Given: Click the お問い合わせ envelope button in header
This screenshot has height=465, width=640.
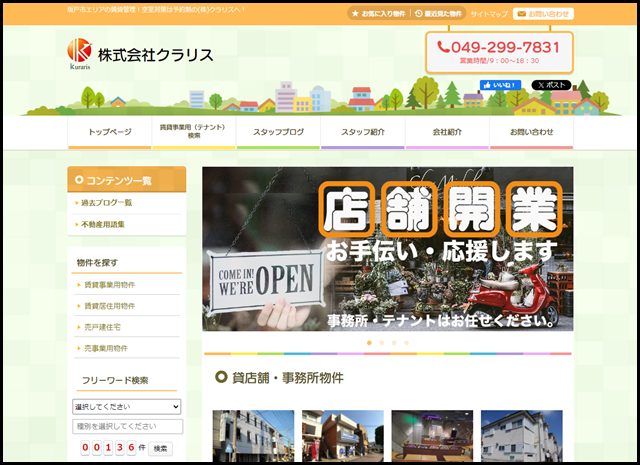Looking at the screenshot, I should tap(543, 13).
